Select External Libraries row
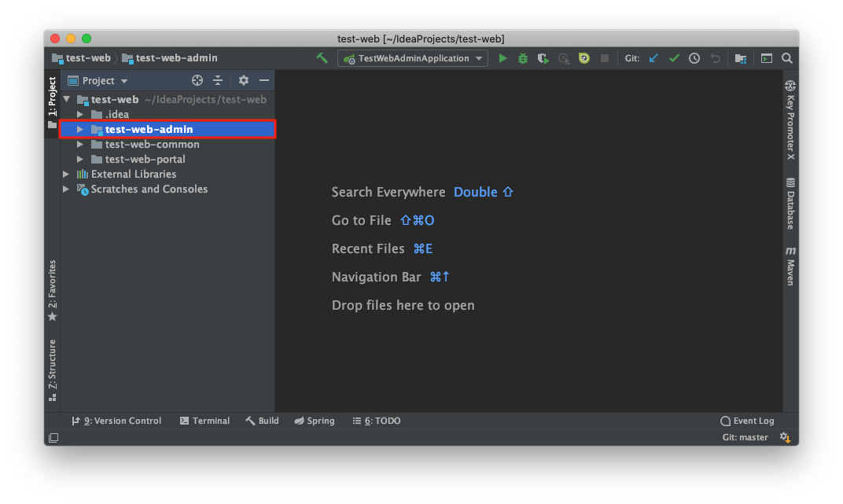The height and width of the screenshot is (504, 843). point(167,175)
